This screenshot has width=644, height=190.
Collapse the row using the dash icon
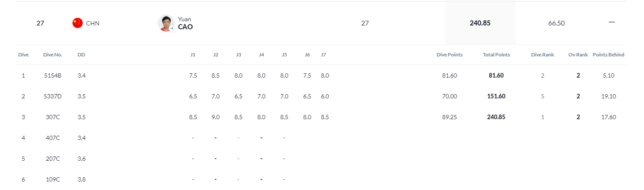612,23
